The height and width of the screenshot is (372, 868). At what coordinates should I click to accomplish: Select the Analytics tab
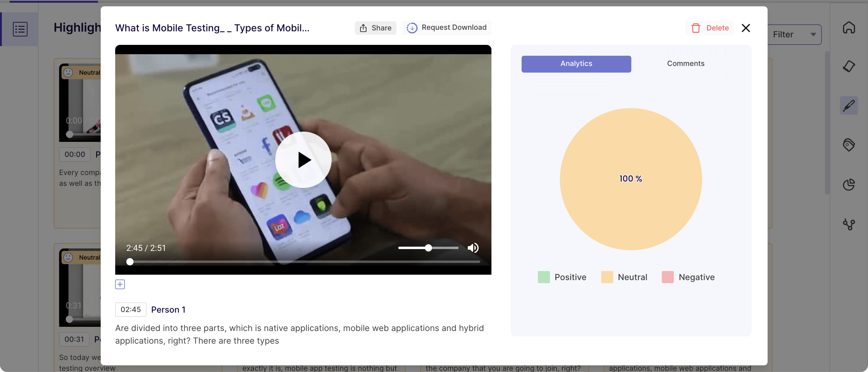[576, 64]
